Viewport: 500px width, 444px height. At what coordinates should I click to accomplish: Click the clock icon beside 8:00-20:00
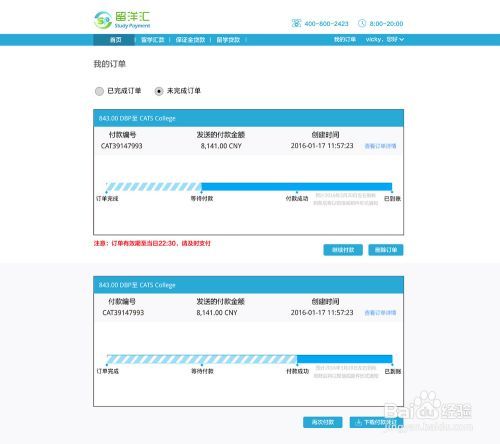point(362,23)
